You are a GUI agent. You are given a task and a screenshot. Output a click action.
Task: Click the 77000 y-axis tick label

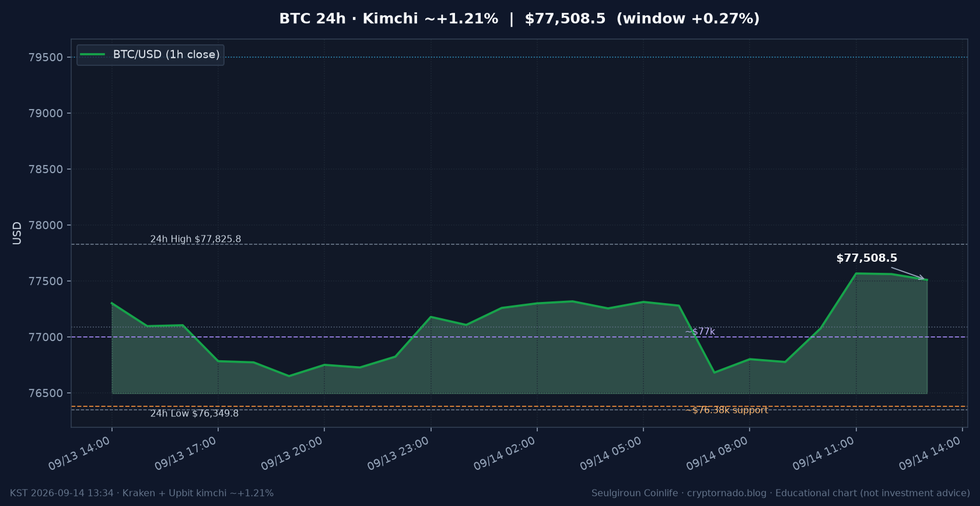(x=45, y=337)
